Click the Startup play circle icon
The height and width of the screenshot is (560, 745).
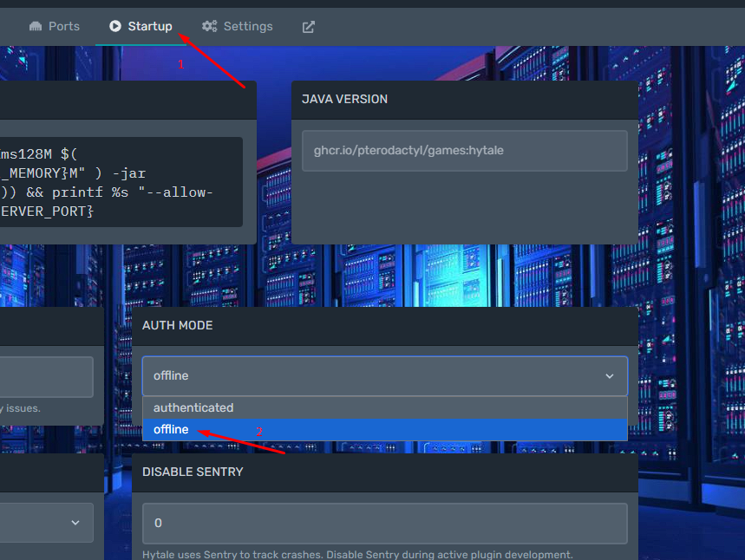[x=115, y=27]
